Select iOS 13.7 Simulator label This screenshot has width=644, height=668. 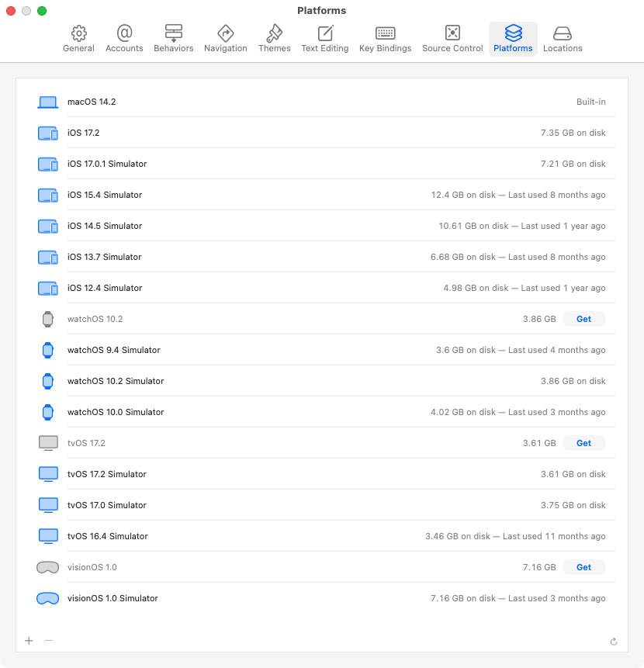click(104, 258)
